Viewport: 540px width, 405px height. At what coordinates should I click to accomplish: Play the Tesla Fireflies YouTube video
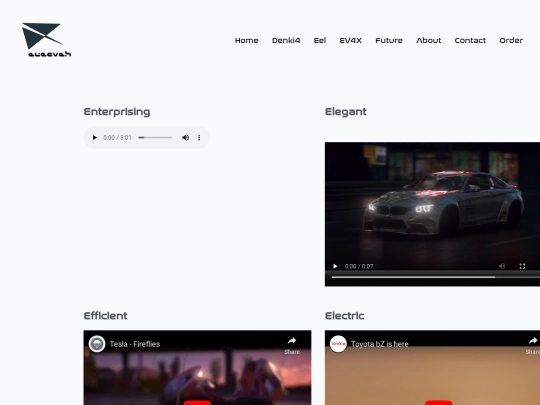tap(197, 402)
